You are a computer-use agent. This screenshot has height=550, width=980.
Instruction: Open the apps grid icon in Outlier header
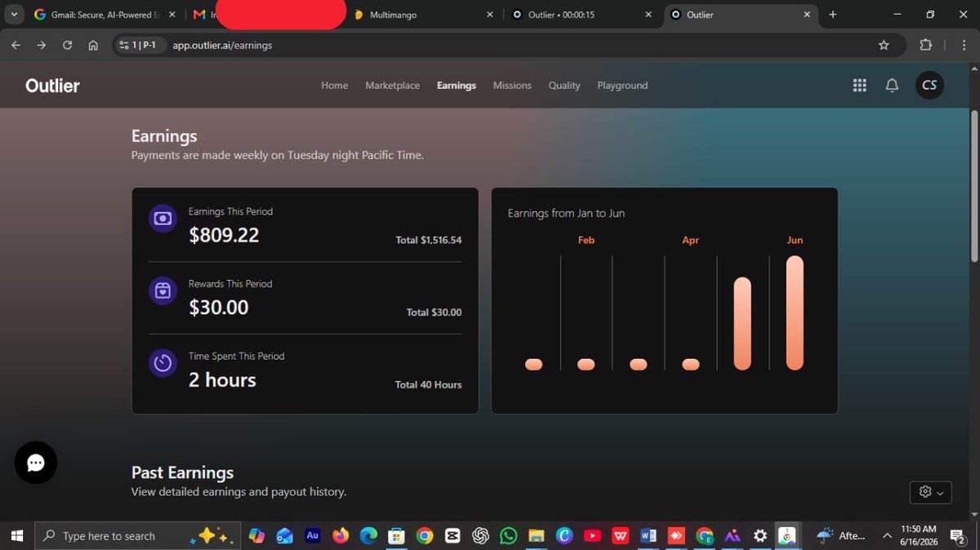[x=859, y=86]
